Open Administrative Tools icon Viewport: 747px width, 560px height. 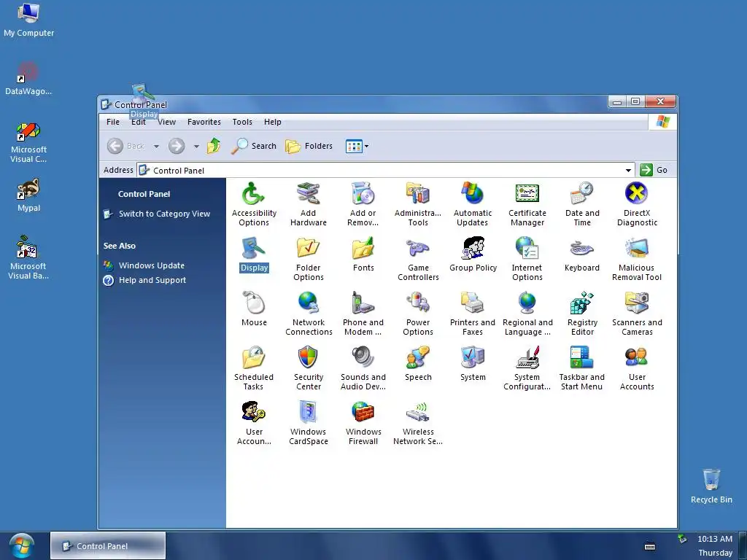(418, 204)
